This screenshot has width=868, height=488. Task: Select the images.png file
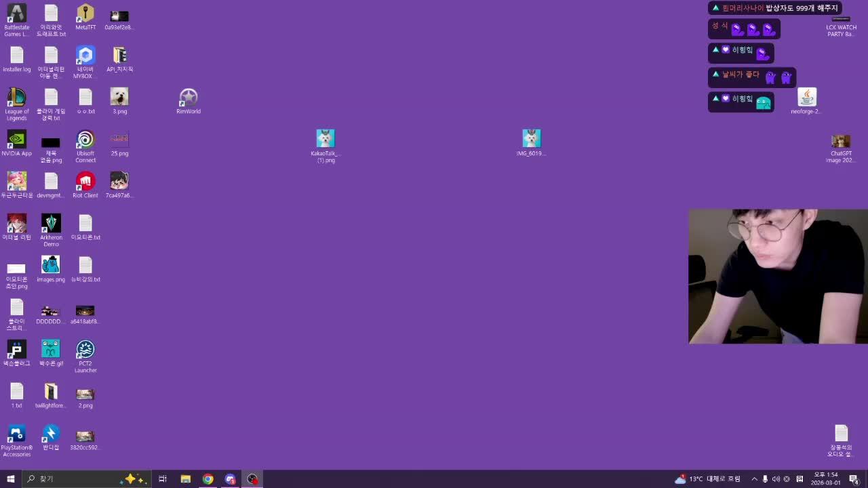51,269
